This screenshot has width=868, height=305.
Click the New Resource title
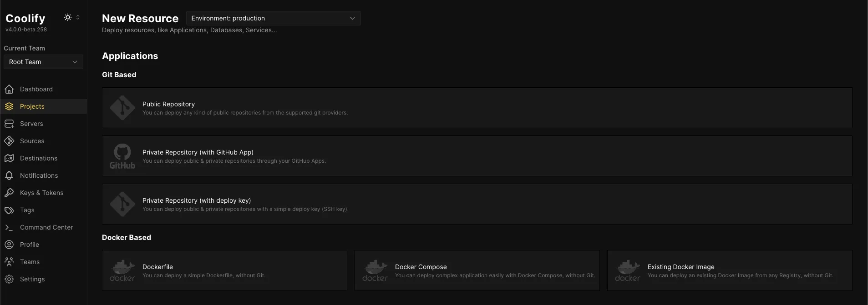pos(140,18)
